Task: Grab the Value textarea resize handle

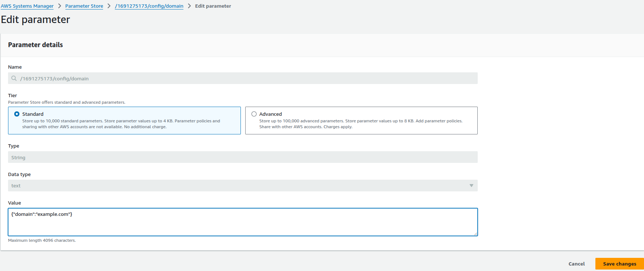Action: (476, 234)
